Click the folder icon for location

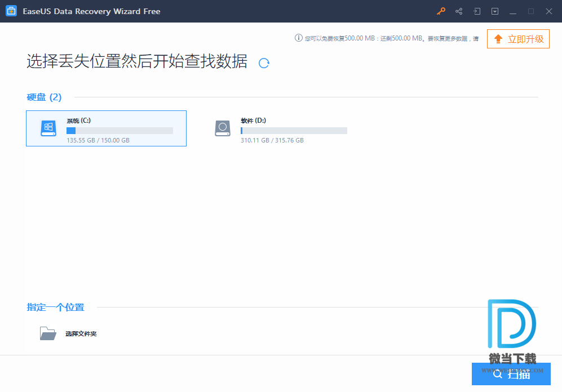[48, 333]
